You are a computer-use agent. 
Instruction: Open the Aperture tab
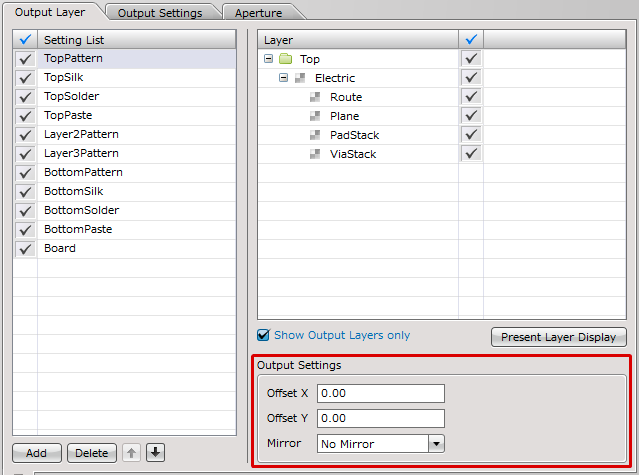[x=259, y=13]
